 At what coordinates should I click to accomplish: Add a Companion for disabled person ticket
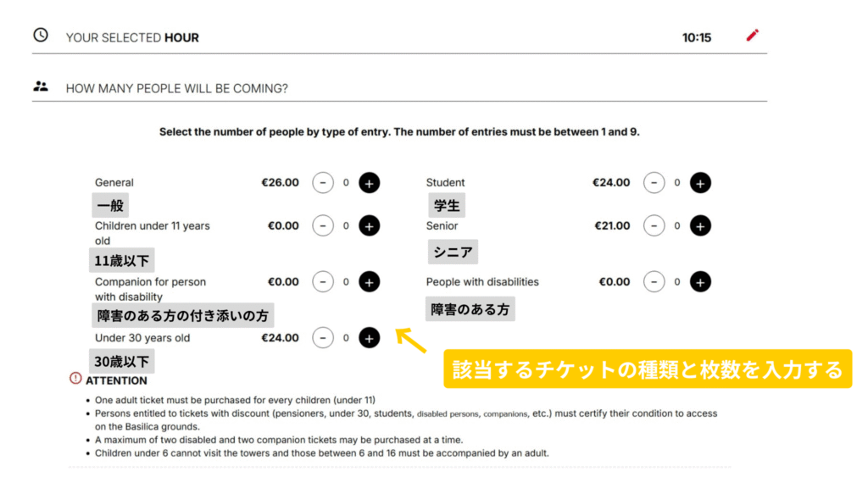pyautogui.click(x=370, y=281)
